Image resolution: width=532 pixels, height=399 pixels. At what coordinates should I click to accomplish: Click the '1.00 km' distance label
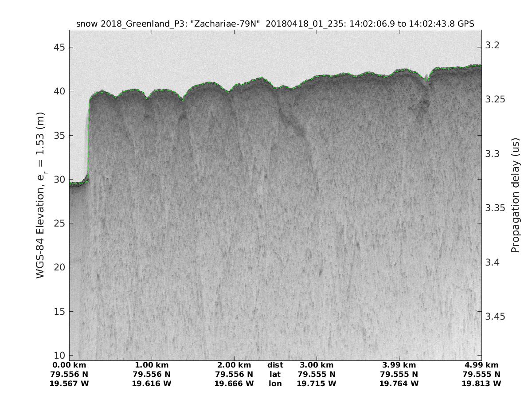tap(152, 365)
